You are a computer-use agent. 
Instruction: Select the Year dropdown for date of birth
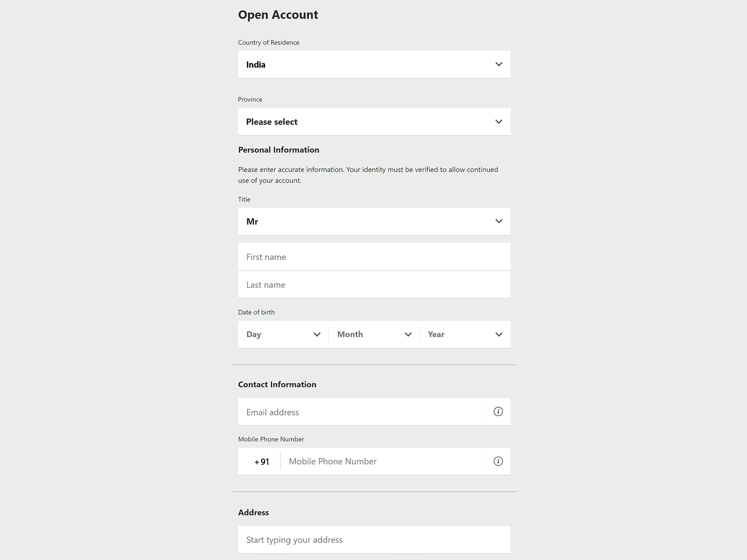465,334
